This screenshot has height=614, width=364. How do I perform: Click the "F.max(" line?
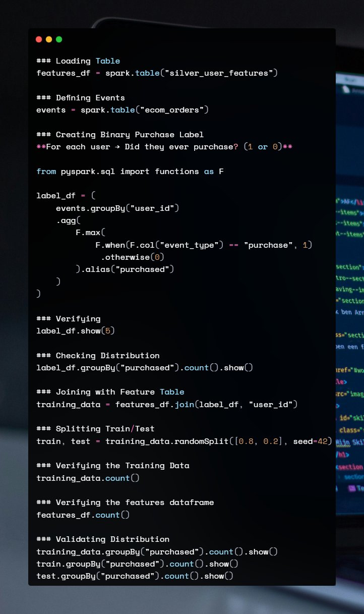[x=90, y=233]
